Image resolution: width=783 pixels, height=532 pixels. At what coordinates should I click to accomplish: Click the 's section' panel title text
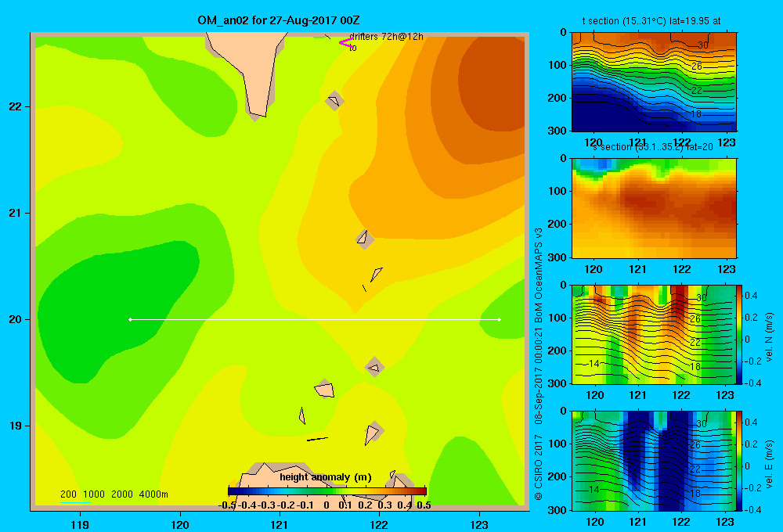tap(653, 147)
